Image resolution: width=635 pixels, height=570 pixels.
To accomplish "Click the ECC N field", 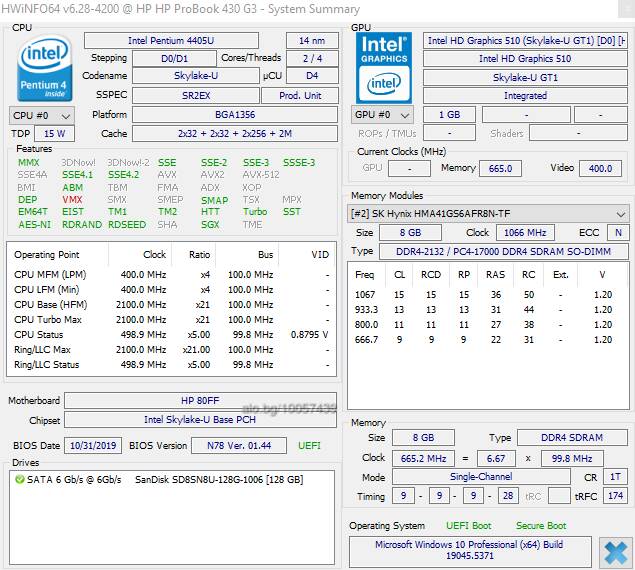I will point(618,233).
